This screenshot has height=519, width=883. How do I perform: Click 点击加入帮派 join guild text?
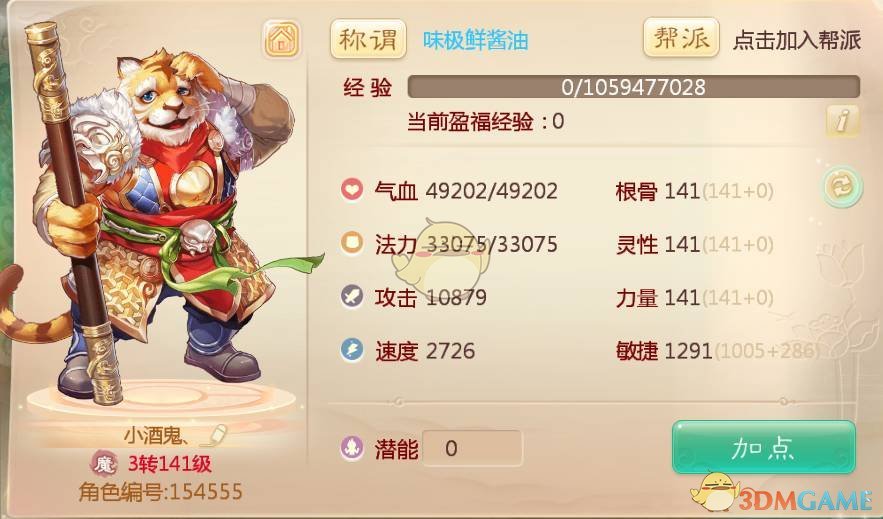point(797,40)
